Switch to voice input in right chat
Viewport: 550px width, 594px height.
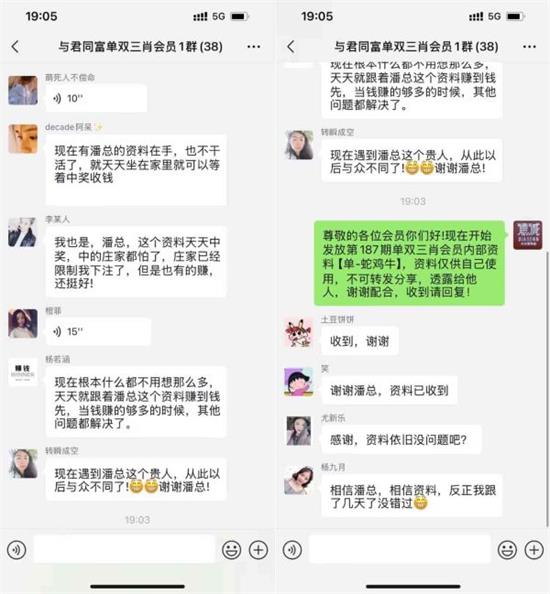coord(292,550)
